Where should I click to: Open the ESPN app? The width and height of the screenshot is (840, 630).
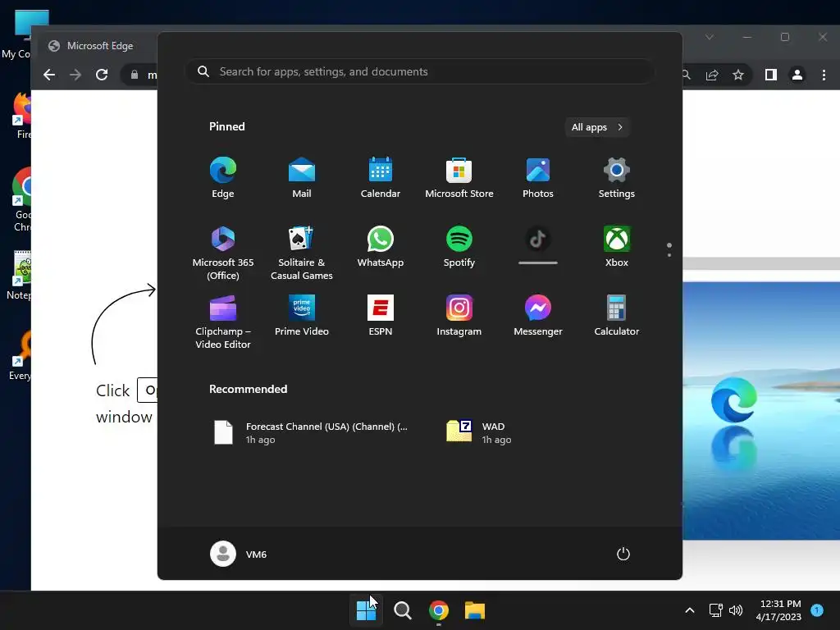tap(381, 316)
